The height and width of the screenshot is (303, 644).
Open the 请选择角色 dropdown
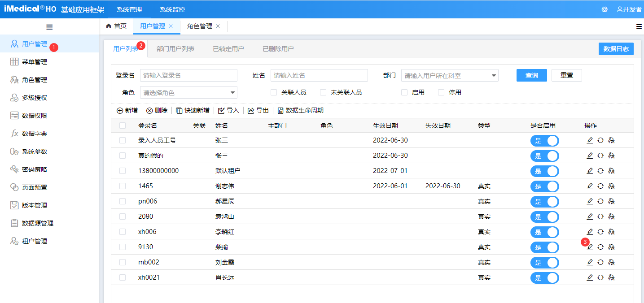(x=188, y=92)
